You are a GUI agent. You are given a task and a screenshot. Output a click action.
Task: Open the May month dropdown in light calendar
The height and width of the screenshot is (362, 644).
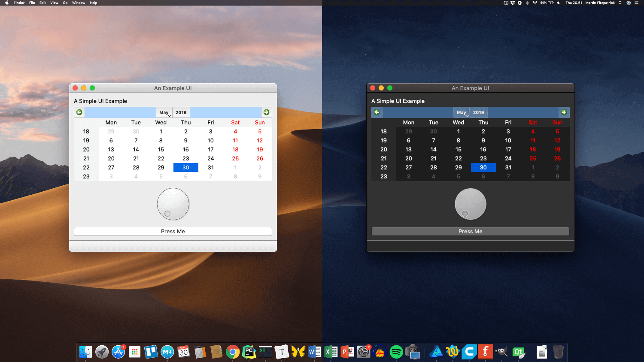164,112
